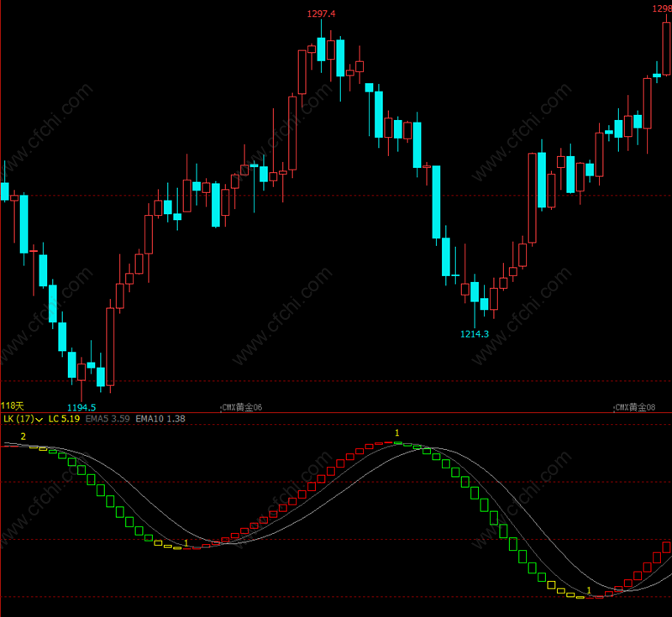This screenshot has width=672, height=617.
Task: Click the yellow 2 signal number in indicator
Action: click(24, 437)
